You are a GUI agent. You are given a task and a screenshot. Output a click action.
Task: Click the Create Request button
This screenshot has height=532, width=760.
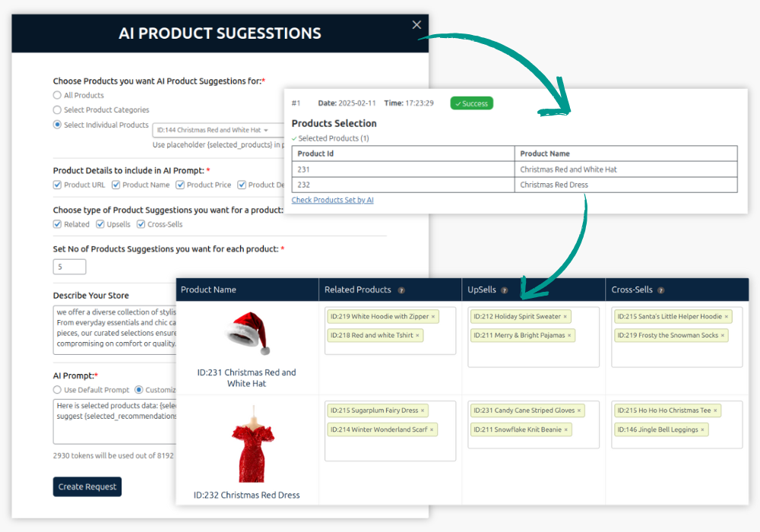click(x=87, y=486)
